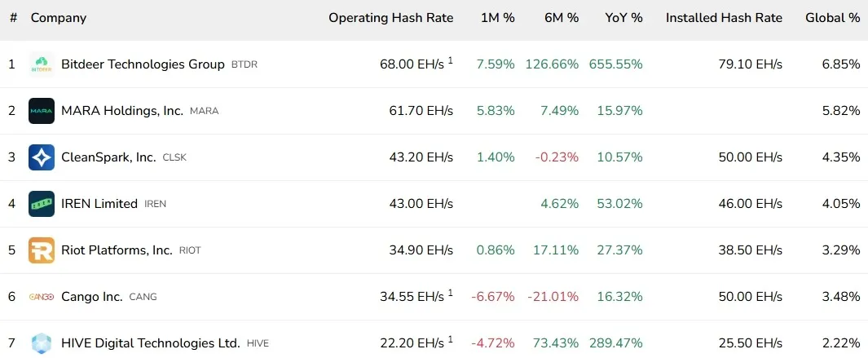
Task: Sort by Operating Hash Rate column
Action: pyautogui.click(x=390, y=18)
